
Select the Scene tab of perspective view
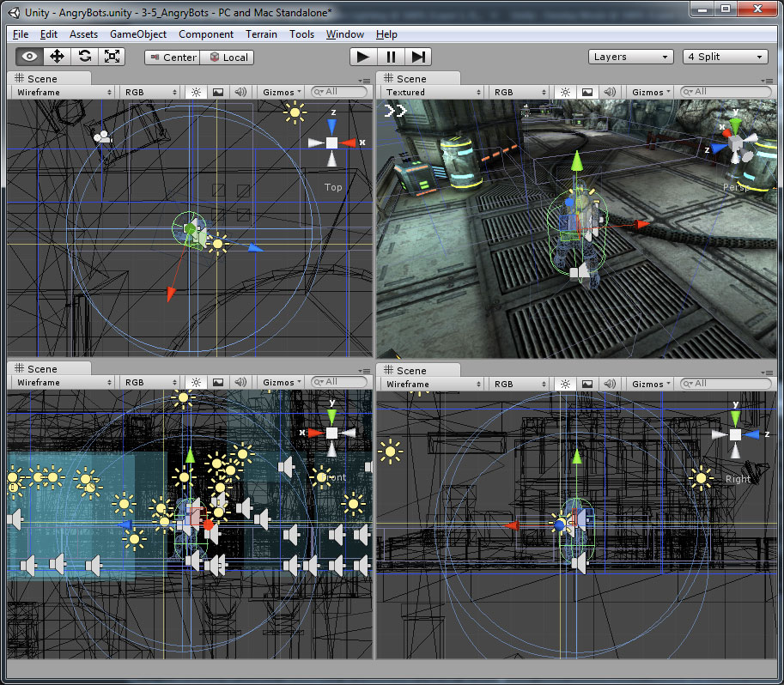[418, 78]
